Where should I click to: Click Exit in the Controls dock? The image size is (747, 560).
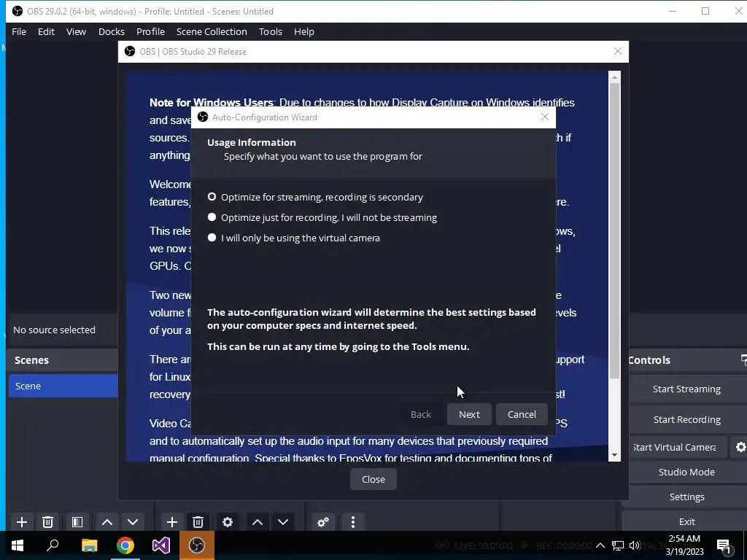click(x=686, y=521)
